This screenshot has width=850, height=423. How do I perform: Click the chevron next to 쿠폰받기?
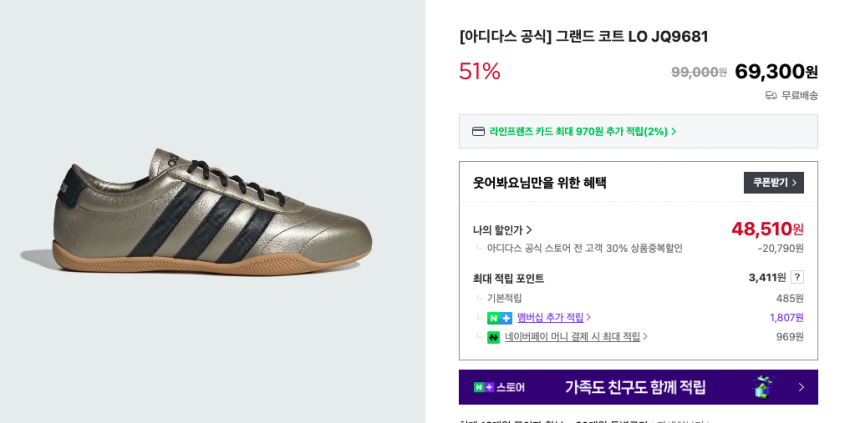(x=795, y=183)
